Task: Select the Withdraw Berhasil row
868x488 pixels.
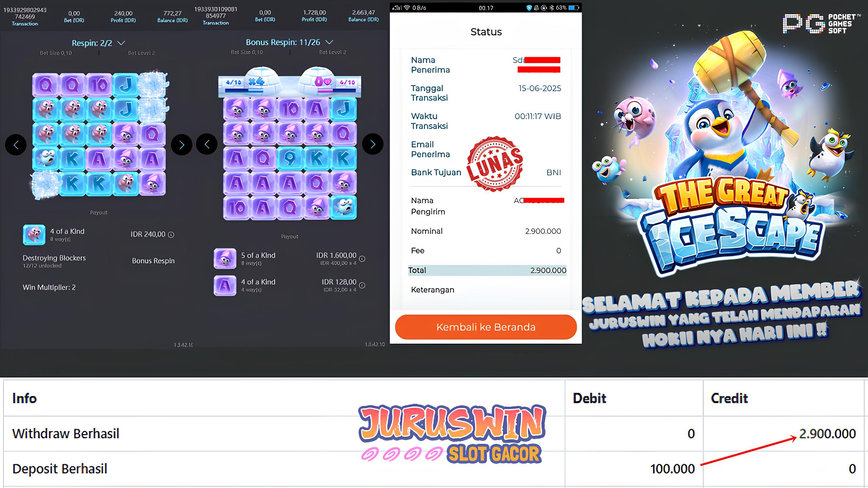Action: coord(434,434)
